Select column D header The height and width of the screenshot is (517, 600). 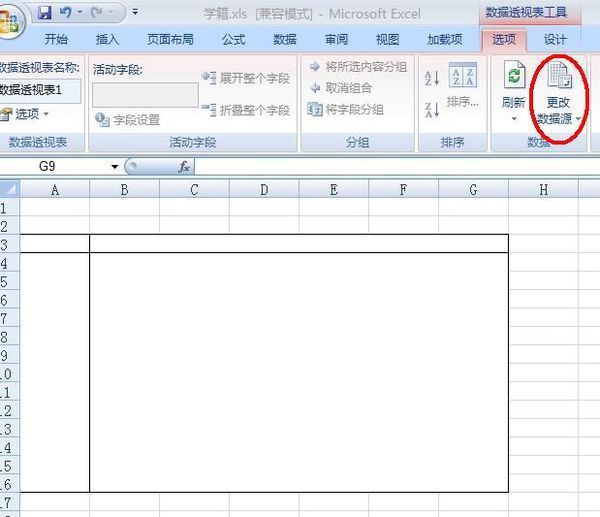pos(264,189)
